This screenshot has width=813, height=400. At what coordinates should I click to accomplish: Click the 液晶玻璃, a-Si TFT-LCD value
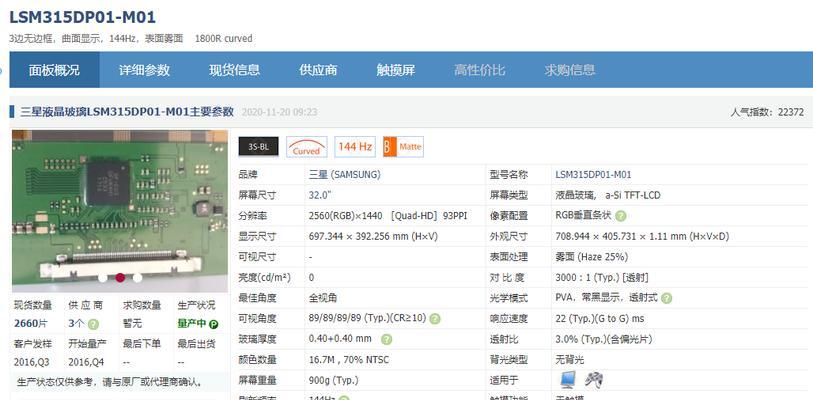608,195
